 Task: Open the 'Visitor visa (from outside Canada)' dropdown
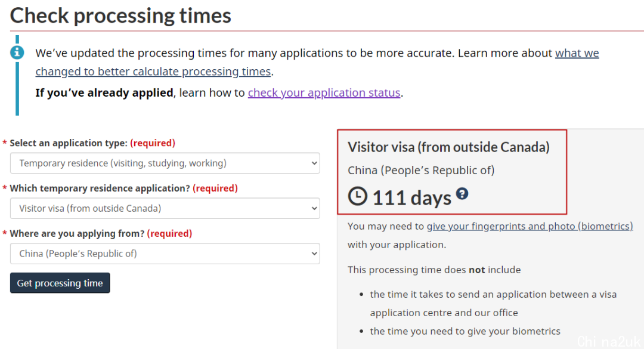[x=165, y=208]
